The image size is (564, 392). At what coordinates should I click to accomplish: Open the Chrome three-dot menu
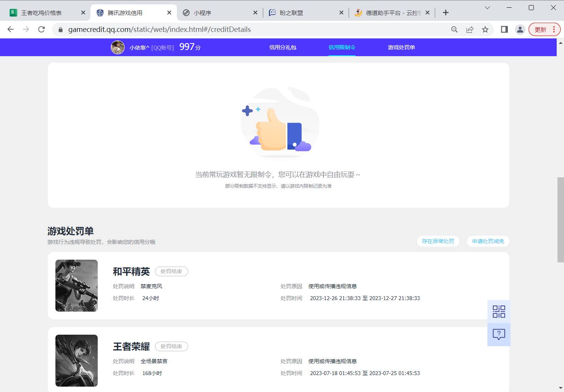pos(554,29)
